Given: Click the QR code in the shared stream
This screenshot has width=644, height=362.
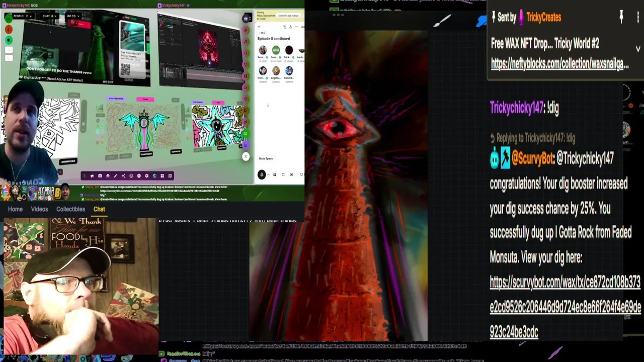Looking at the screenshot, I should pyautogui.click(x=125, y=70).
